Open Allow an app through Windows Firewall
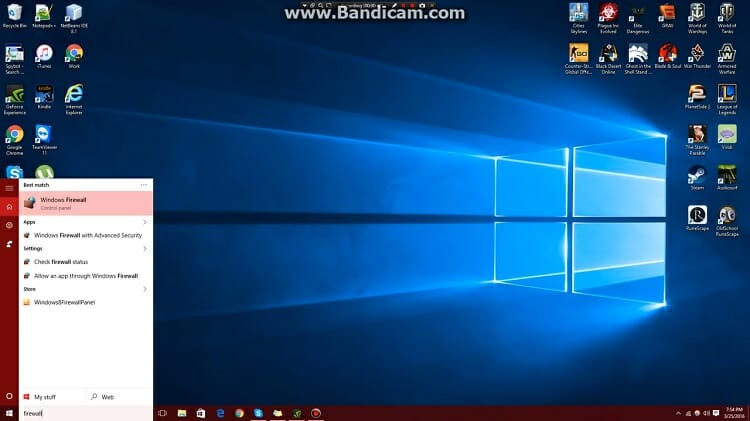Image resolution: width=750 pixels, height=421 pixels. click(86, 276)
